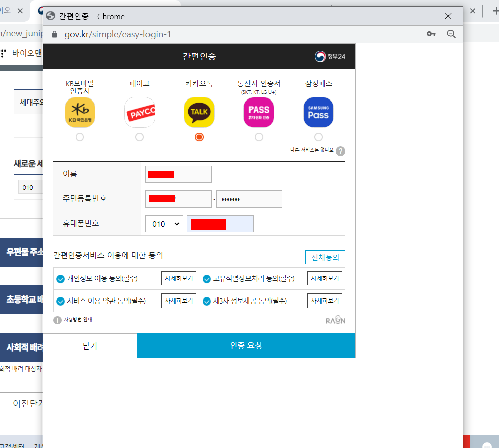
Task: Click 자세히보기 for 개인정보 이용 동의
Action: [x=178, y=278]
